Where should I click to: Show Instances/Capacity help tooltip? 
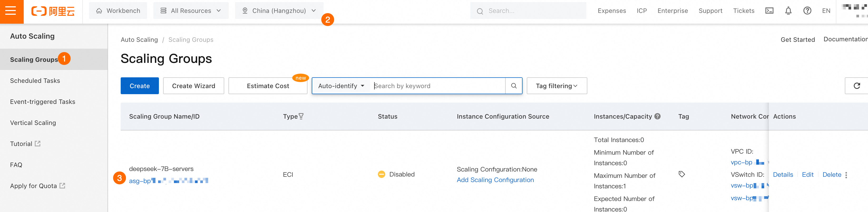click(x=657, y=117)
